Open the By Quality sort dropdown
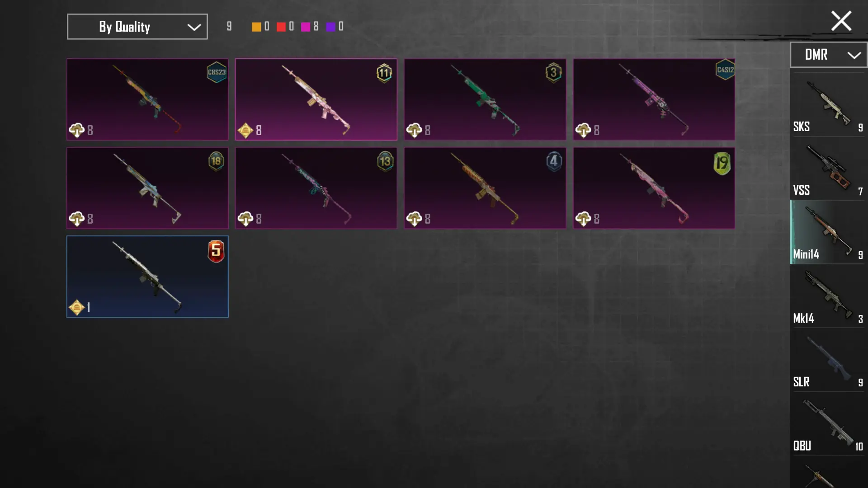The image size is (868, 488). point(137,27)
